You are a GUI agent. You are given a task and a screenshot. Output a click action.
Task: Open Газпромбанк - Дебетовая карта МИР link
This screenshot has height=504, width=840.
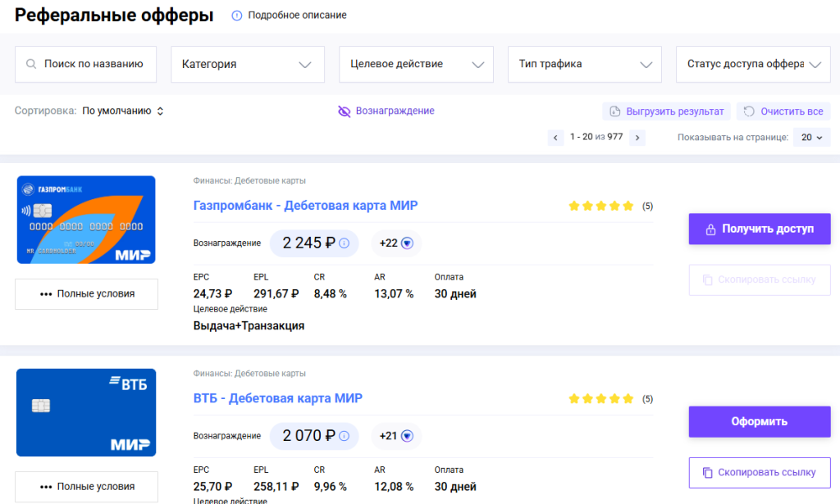click(305, 206)
